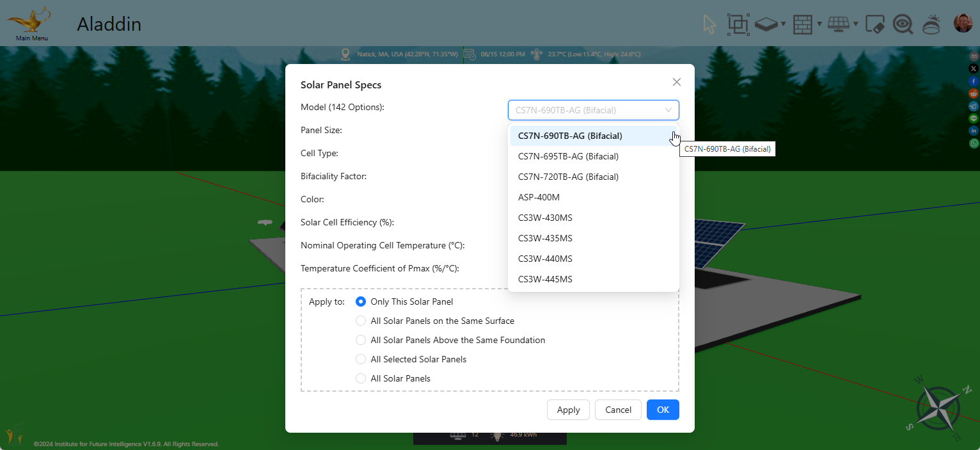Viewport: 980px width, 450px height.
Task: Click the calendar date icon
Action: point(470,54)
